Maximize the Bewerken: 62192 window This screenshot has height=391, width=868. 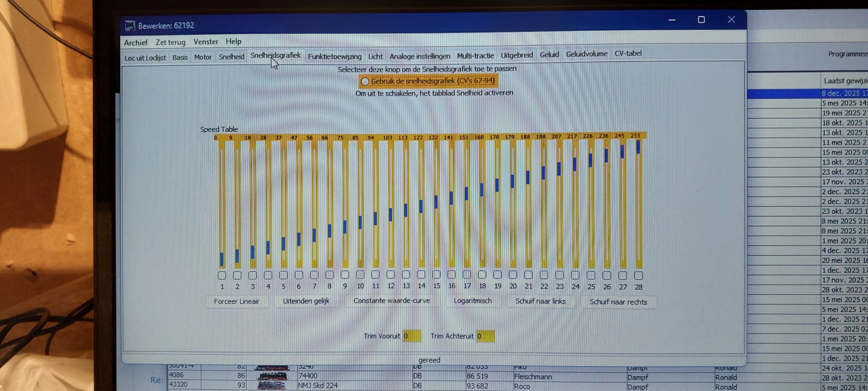[701, 20]
